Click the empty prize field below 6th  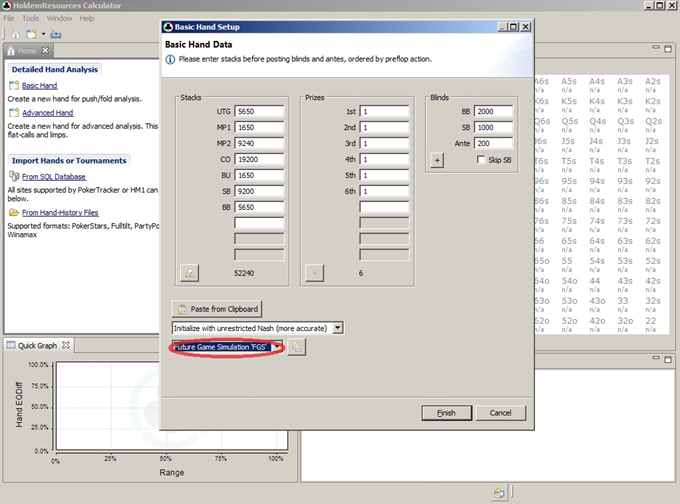(384, 207)
